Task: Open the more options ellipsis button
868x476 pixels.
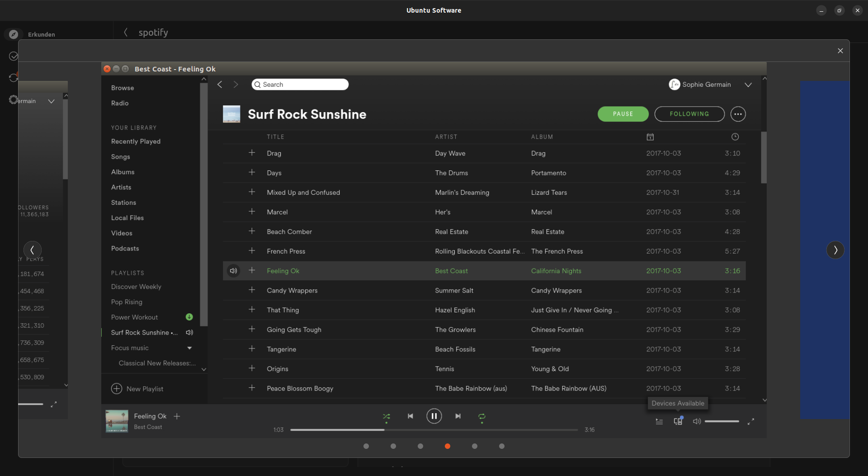Action: pos(738,114)
